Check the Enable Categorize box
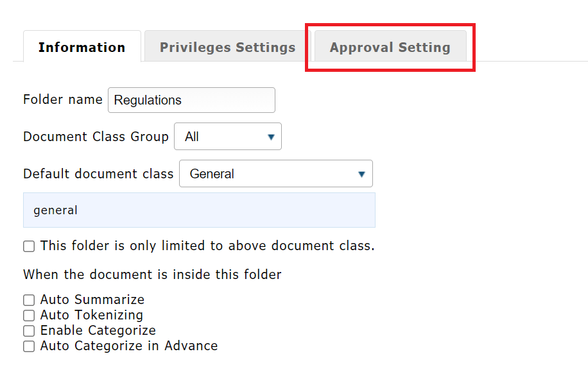The width and height of the screenshot is (588, 372). coord(29,331)
